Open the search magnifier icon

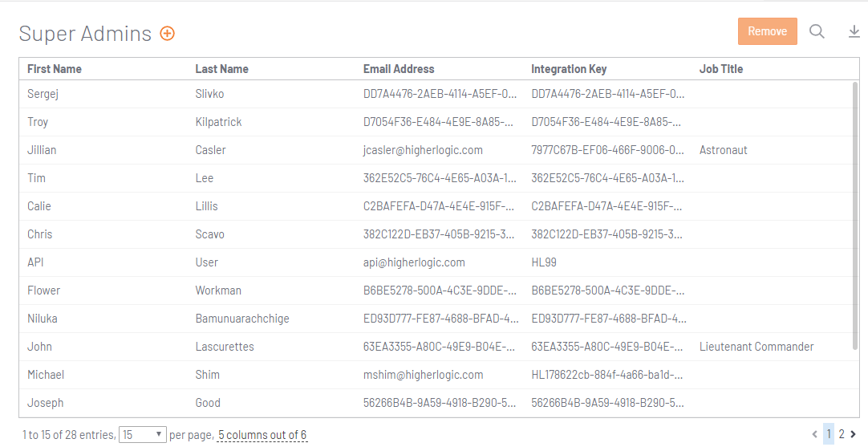817,31
